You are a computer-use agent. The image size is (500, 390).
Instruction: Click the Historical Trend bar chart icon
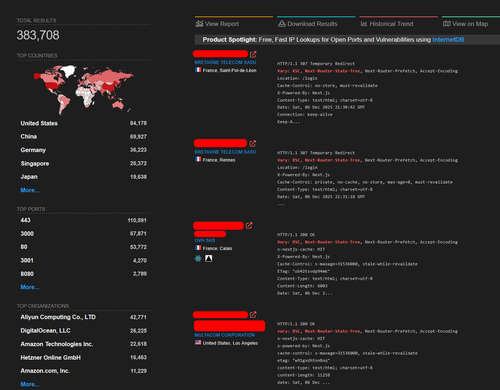tap(364, 24)
